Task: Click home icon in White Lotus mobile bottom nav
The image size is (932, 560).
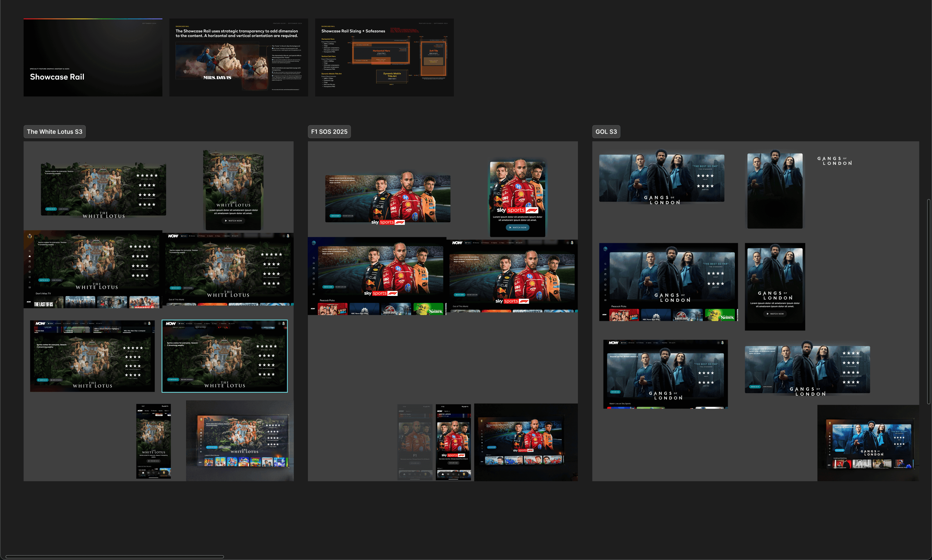Action: 143,472
